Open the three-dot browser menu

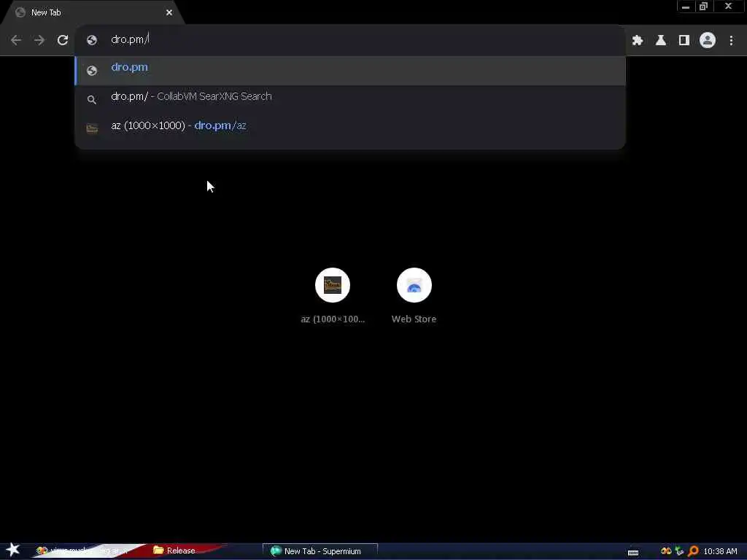(x=731, y=41)
